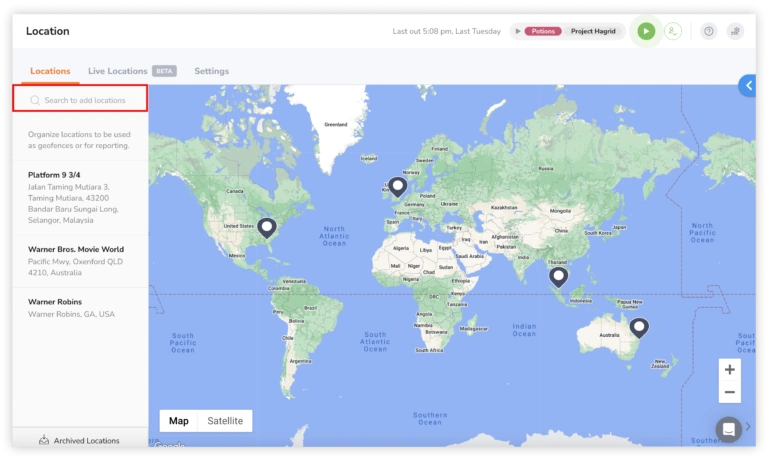This screenshot has width=768, height=459.
Task: Collapse side panel with blue chevron button
Action: coord(748,86)
